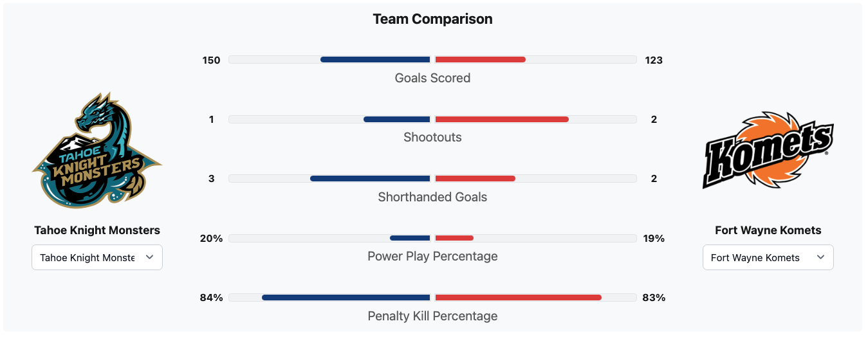This screenshot has width=868, height=339.
Task: Click the red Goals Scored bar
Action: pos(480,60)
